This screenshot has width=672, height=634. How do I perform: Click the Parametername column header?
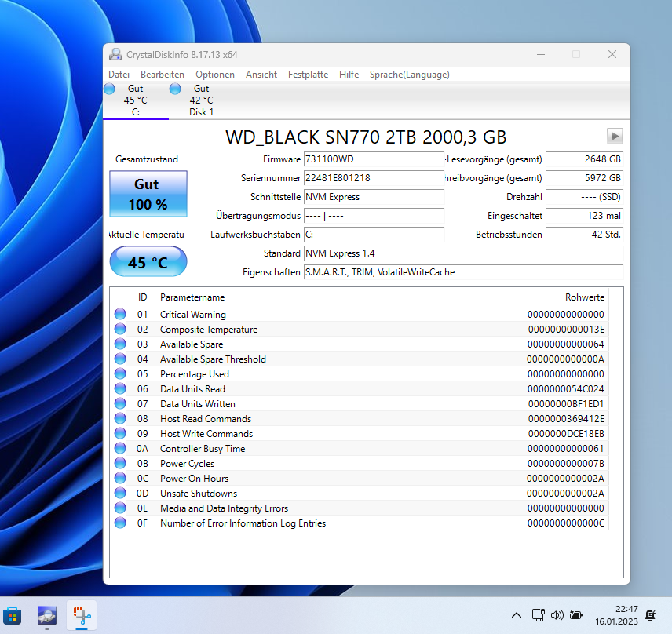coord(192,297)
